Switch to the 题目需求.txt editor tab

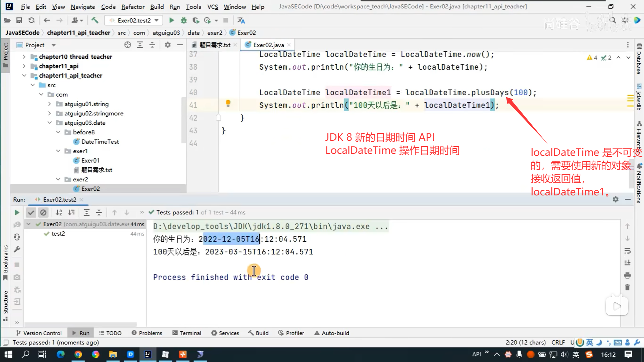click(215, 45)
